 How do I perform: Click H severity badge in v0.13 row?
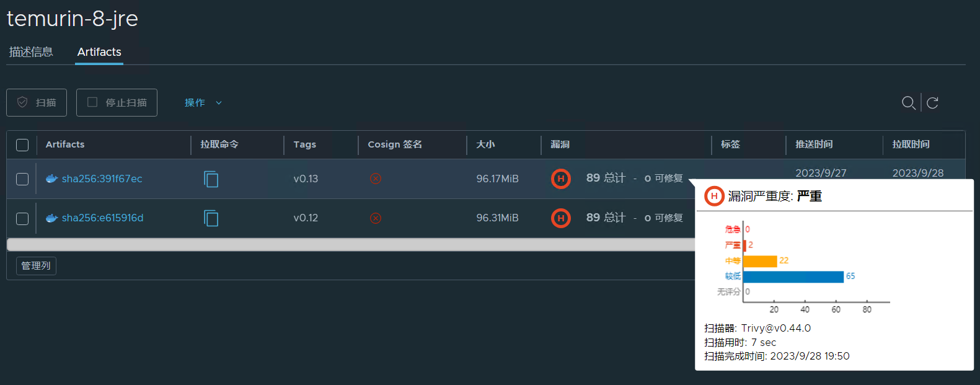561,179
